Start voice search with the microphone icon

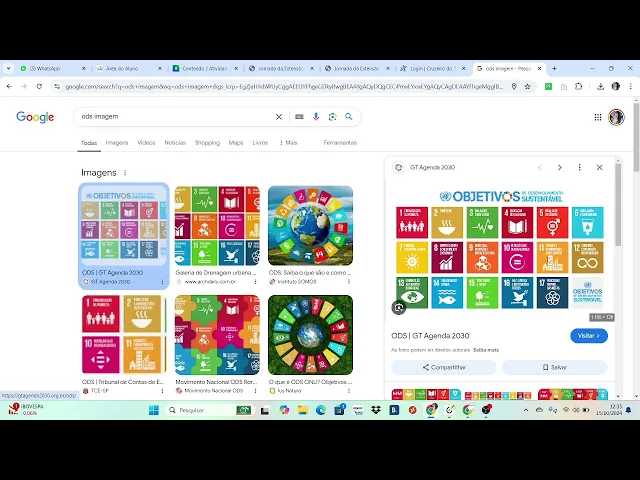tap(316, 117)
